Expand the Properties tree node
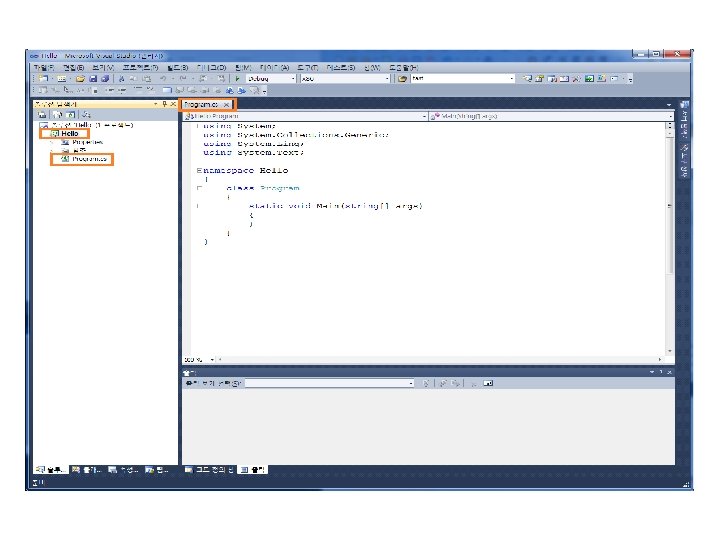This screenshot has height=540, width=720. (52, 142)
